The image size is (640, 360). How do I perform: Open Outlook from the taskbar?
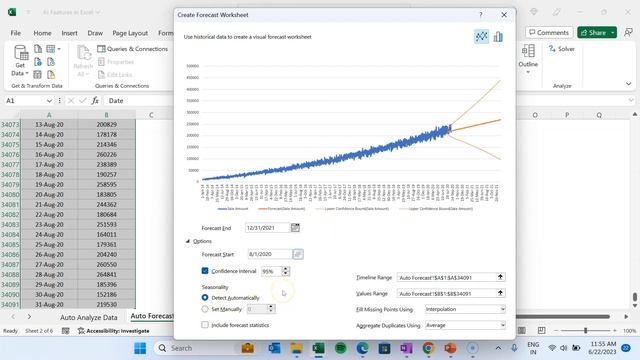[274, 348]
